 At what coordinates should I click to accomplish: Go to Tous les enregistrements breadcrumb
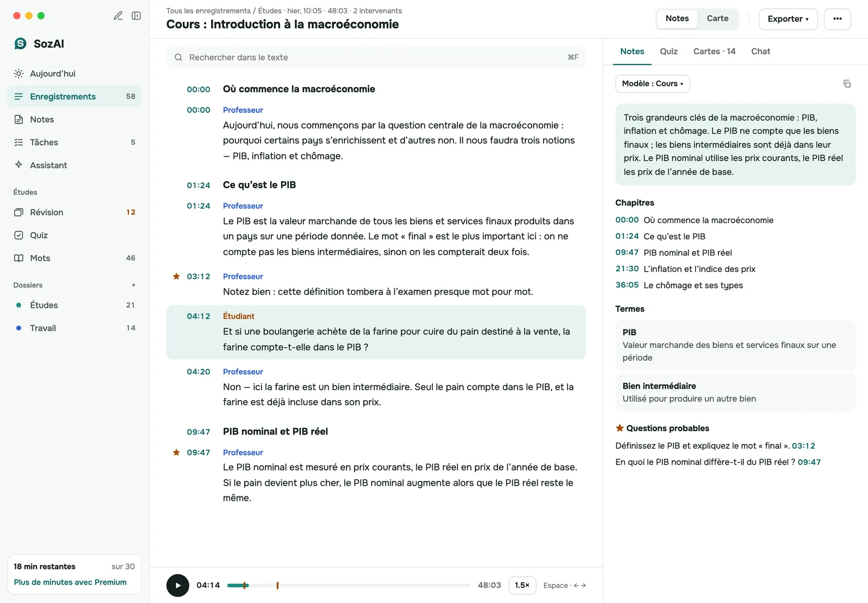point(208,11)
